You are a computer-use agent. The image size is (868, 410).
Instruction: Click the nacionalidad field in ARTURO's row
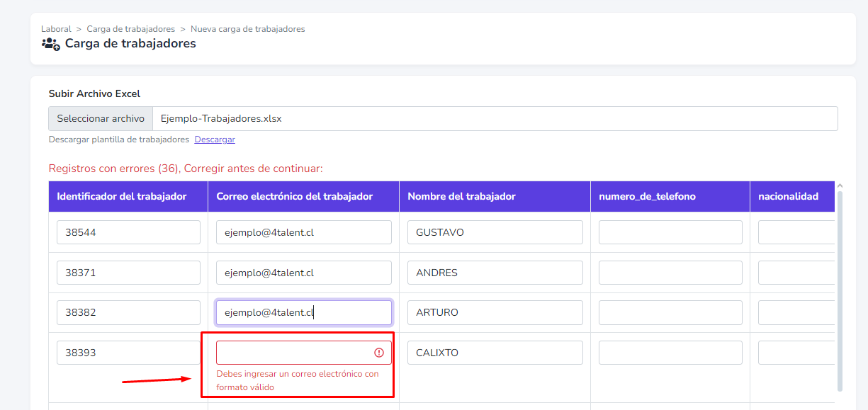[796, 312]
